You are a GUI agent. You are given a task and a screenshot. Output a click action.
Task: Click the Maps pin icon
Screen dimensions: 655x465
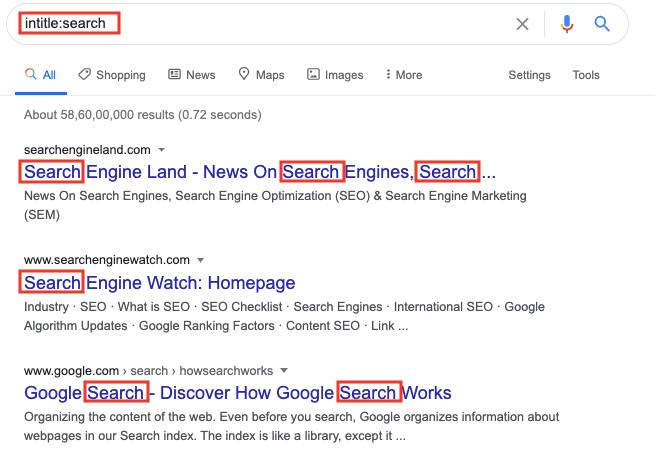click(x=243, y=74)
